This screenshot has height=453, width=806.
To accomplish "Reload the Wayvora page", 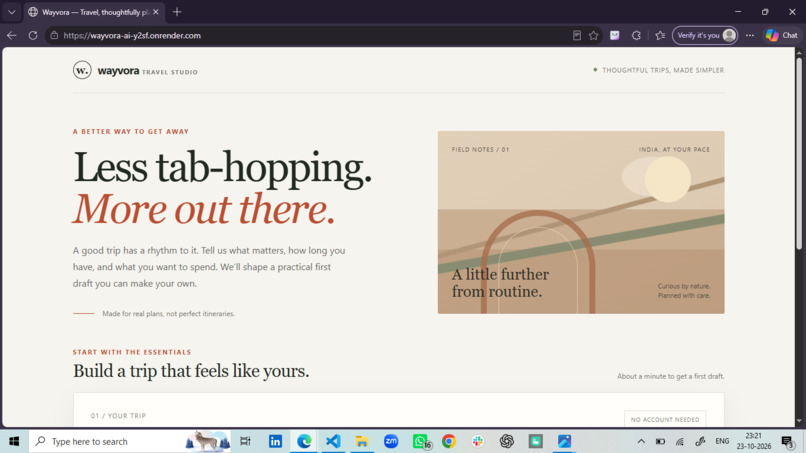I will pyautogui.click(x=33, y=35).
